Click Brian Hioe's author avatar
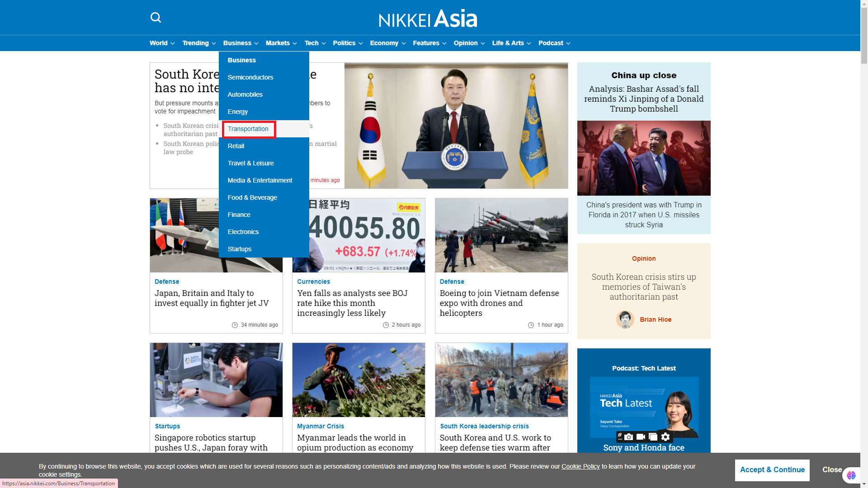This screenshot has height=488, width=868. point(625,319)
